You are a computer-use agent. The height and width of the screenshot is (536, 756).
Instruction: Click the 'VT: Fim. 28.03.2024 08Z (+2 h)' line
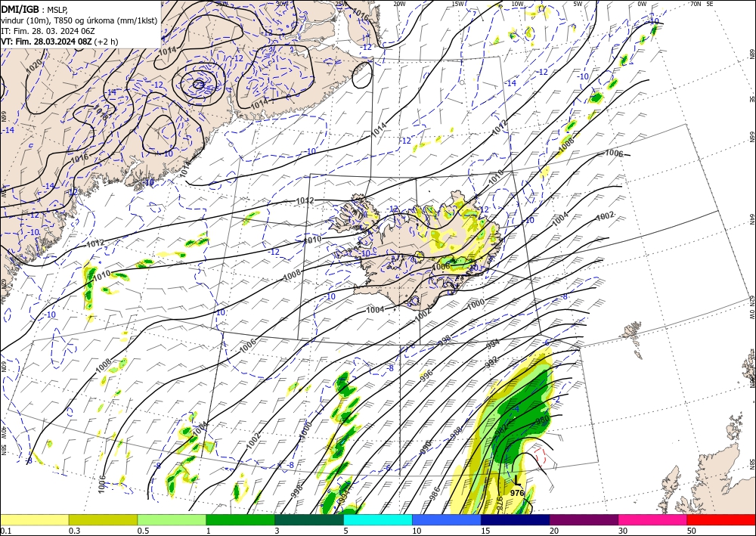[59, 42]
